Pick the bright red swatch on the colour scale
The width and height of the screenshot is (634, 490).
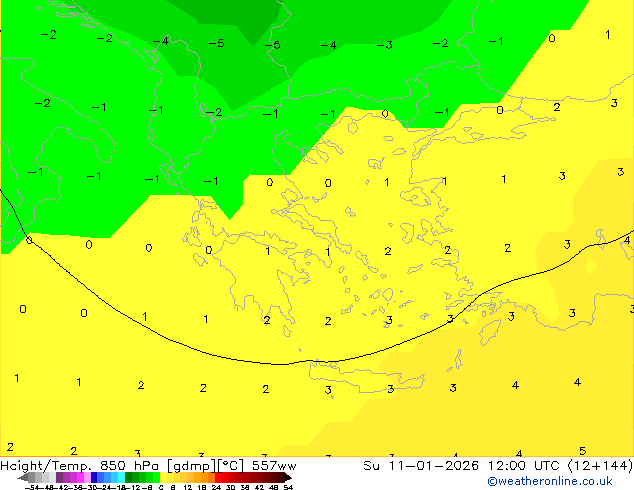218,477
